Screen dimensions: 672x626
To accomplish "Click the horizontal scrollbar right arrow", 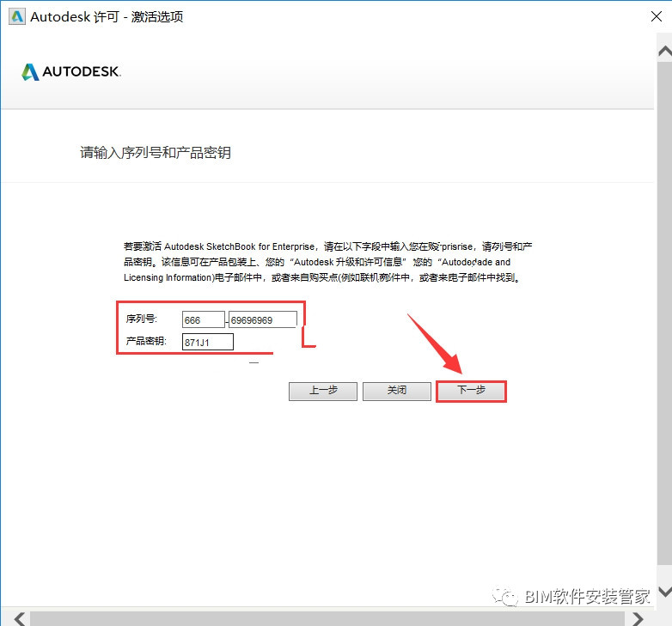I will point(638,619).
